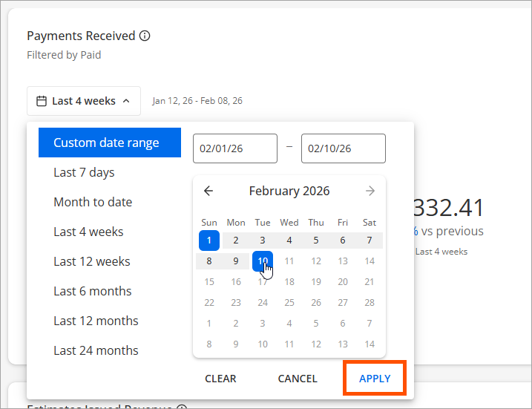Click CLEAR to reset the dates
532x409 pixels.
tap(220, 379)
